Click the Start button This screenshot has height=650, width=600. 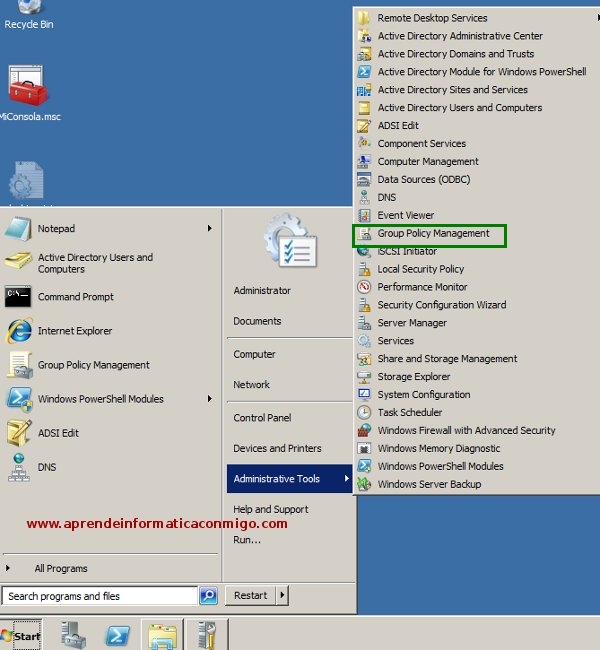pyautogui.click(x=21, y=635)
